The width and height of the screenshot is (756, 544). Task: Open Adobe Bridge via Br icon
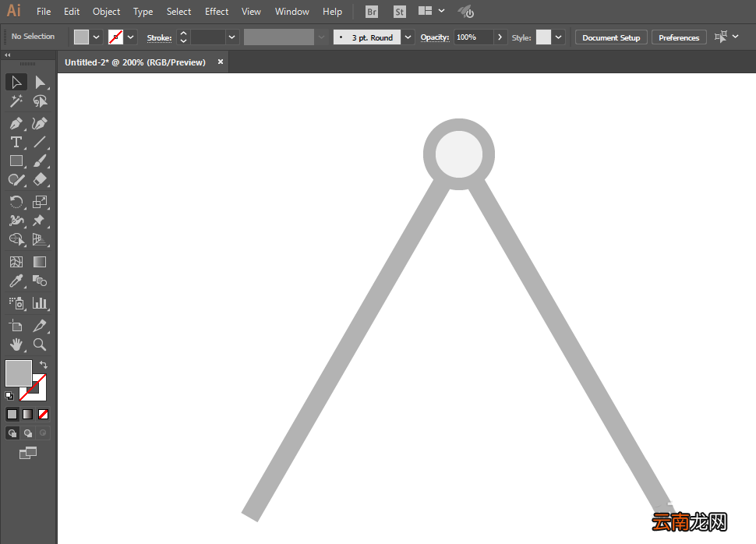coord(372,12)
